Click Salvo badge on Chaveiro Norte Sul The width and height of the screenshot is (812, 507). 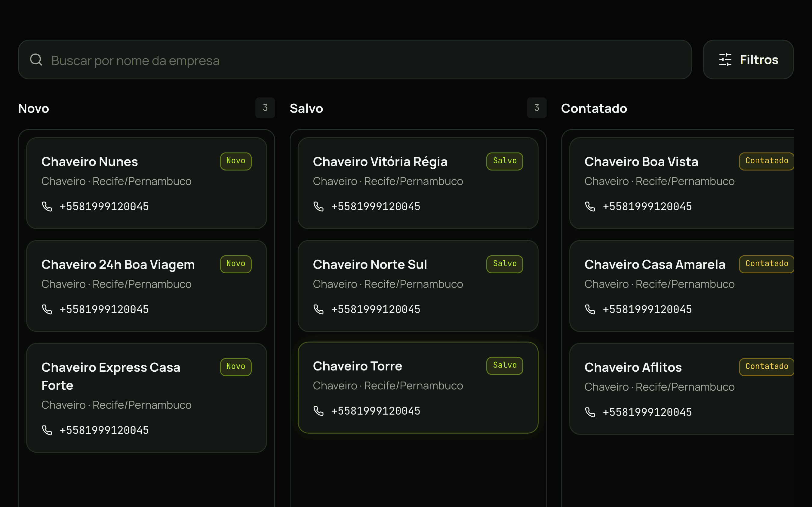point(505,264)
